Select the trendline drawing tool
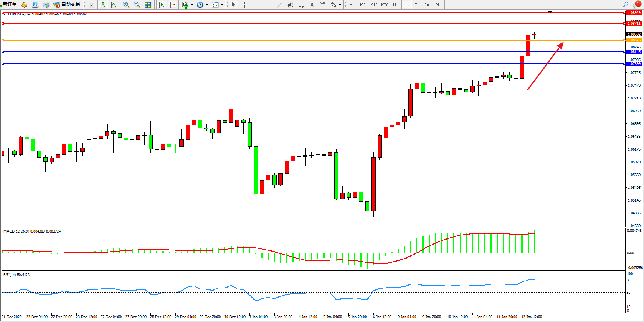The width and height of the screenshot is (644, 322). (x=280, y=5)
